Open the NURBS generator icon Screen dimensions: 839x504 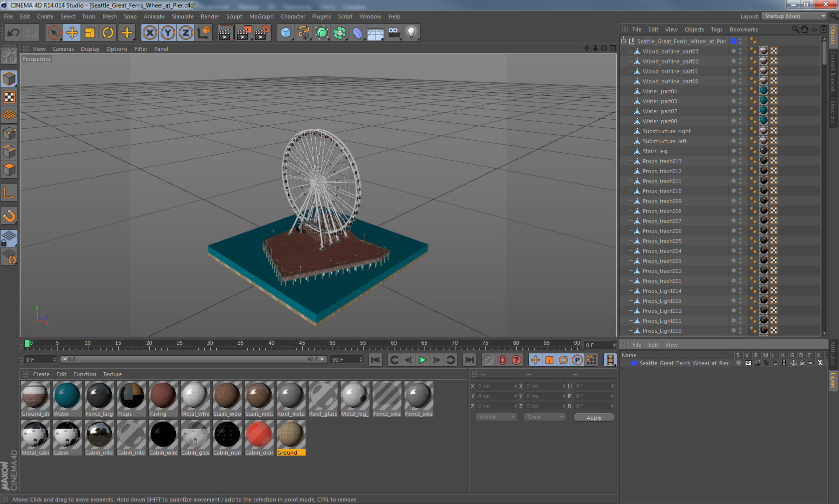[322, 33]
